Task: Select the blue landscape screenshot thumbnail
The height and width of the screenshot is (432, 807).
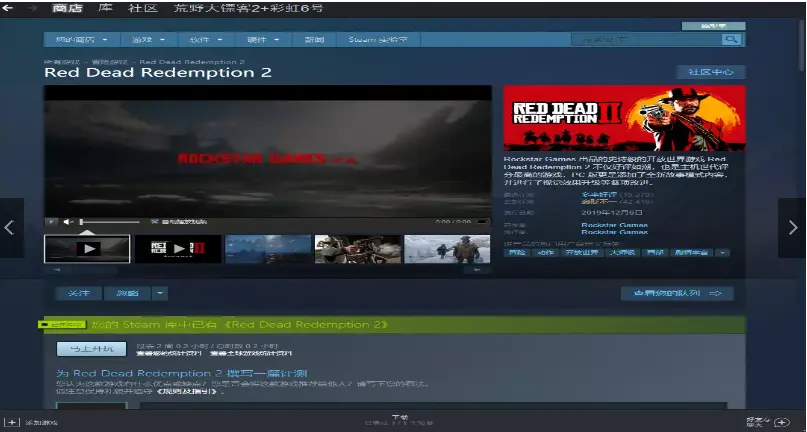Action: pyautogui.click(x=268, y=249)
